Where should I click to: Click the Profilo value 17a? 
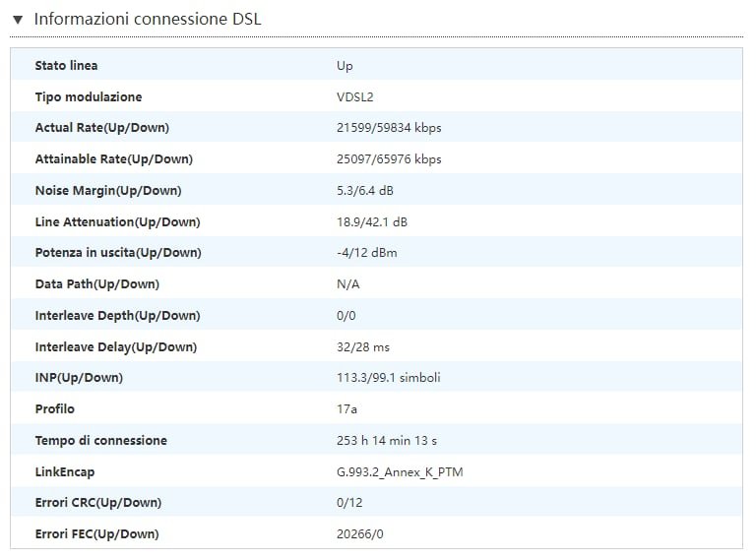coord(346,409)
